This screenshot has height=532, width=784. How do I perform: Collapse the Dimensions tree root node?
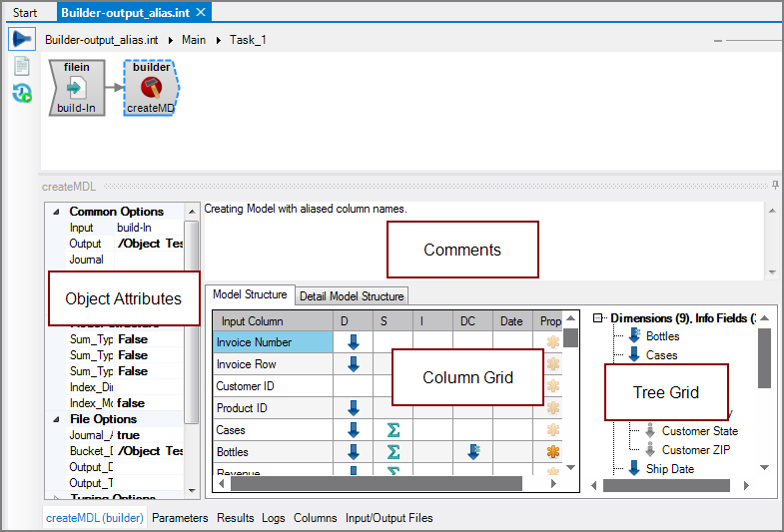pos(598,318)
